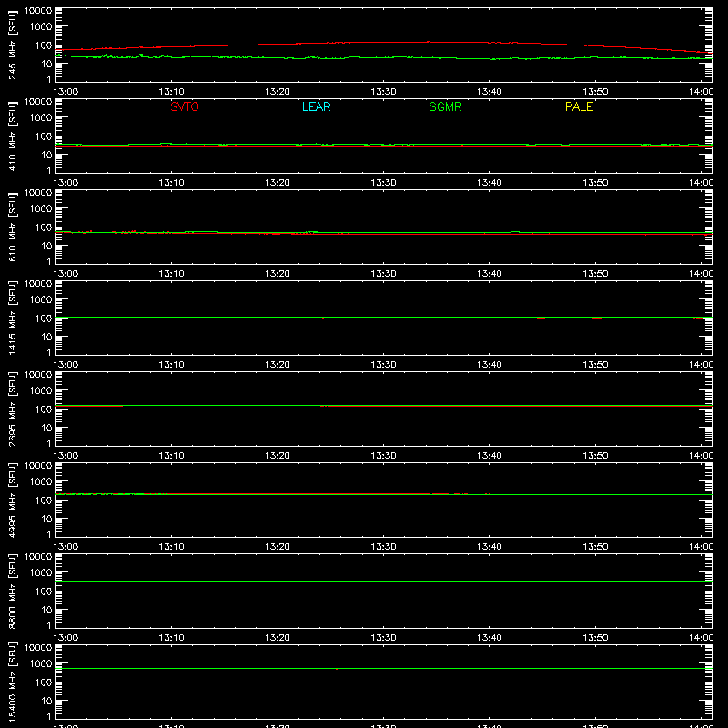The height and width of the screenshot is (728, 728).
Task: Click the red SVTO station legend label
Action: 185,106
